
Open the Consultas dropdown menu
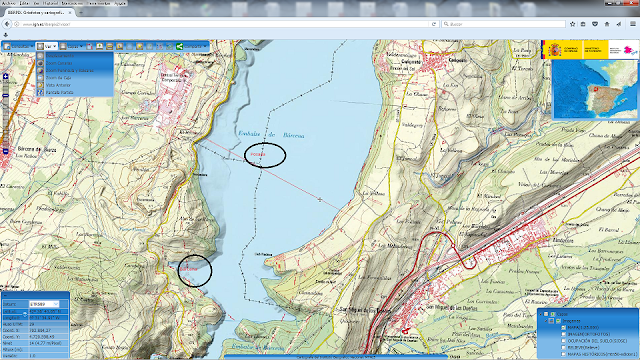[18, 47]
